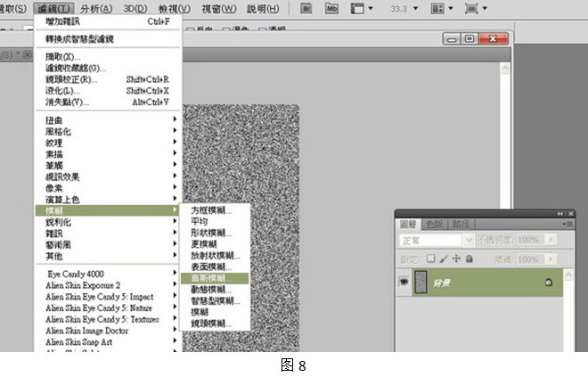Open Alien Skin Image Doctor submenu

(x=108, y=331)
